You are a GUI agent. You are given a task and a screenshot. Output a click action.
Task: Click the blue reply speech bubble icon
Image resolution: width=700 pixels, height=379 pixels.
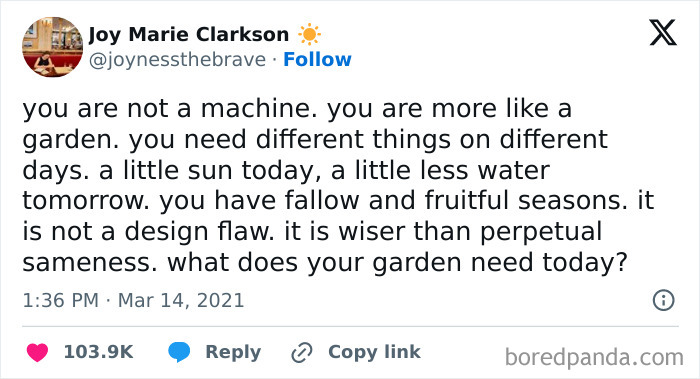tap(179, 352)
